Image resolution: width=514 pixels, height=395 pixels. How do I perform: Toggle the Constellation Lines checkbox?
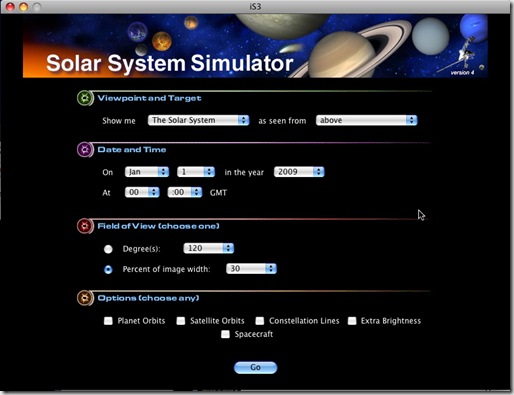(260, 321)
